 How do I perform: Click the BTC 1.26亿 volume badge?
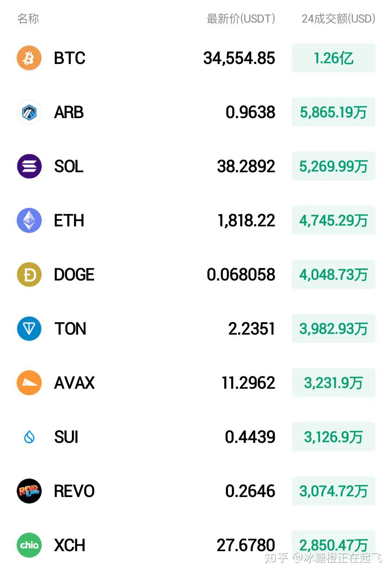334,58
